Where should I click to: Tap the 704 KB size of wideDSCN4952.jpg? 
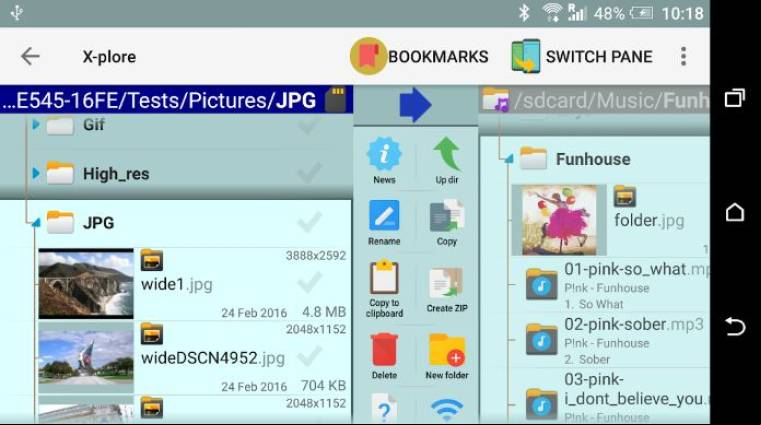pos(323,385)
